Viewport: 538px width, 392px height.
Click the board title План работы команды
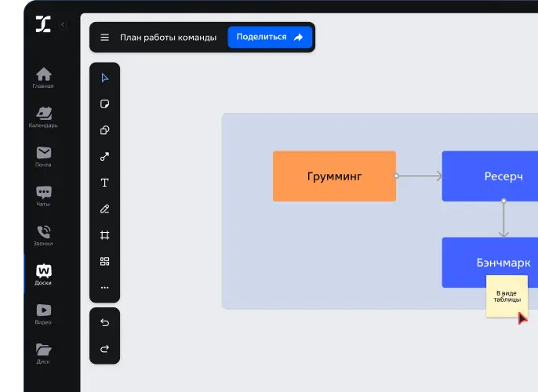pos(168,38)
